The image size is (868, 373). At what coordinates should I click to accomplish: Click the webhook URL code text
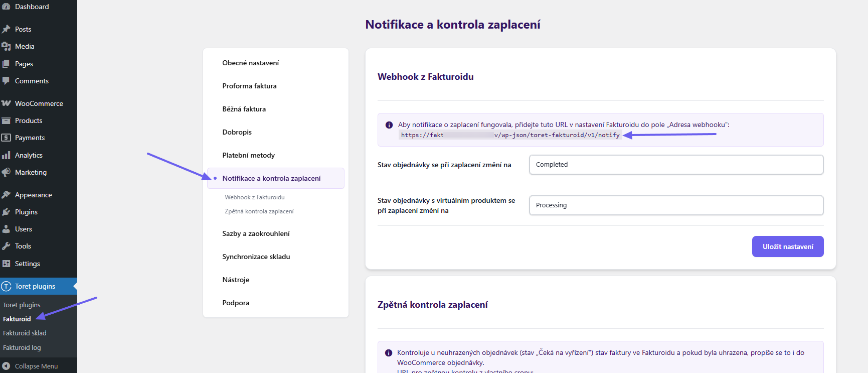(510, 135)
